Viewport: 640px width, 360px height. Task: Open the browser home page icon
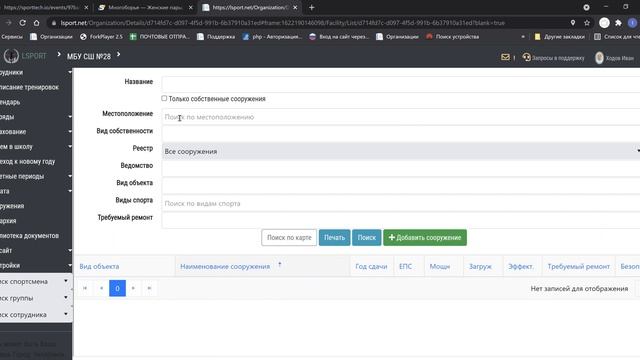[36, 23]
